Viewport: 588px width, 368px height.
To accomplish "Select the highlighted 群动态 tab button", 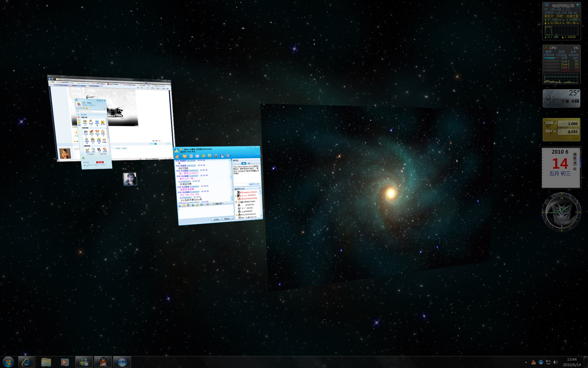I will (244, 163).
